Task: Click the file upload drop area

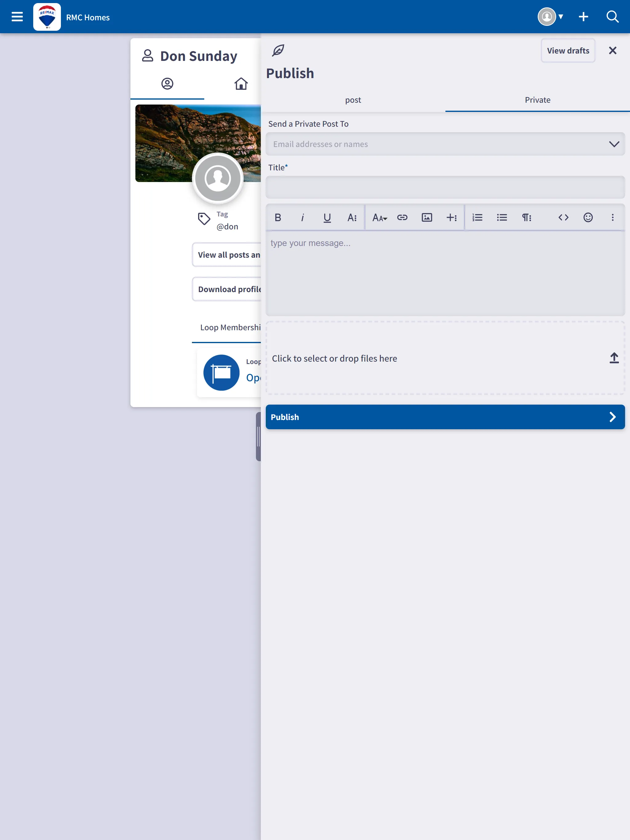Action: (445, 359)
